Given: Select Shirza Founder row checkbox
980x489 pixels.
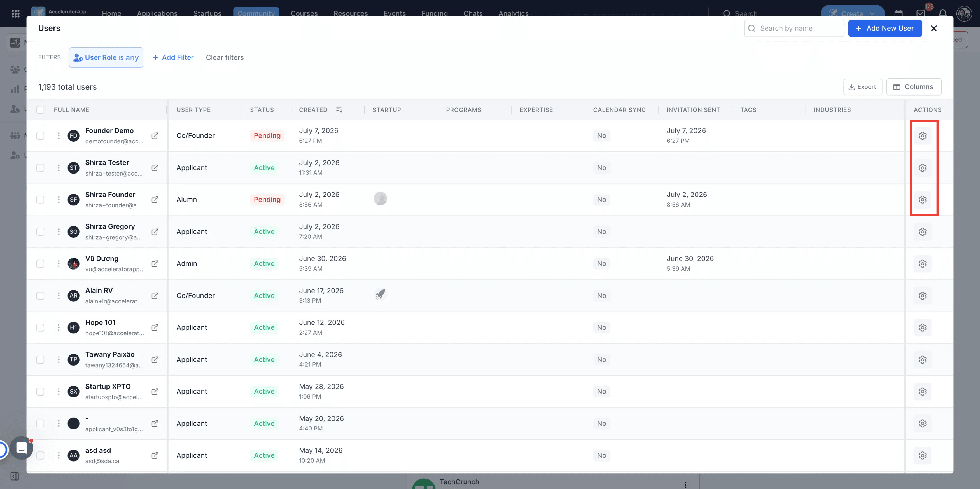Looking at the screenshot, I should click(x=40, y=200).
